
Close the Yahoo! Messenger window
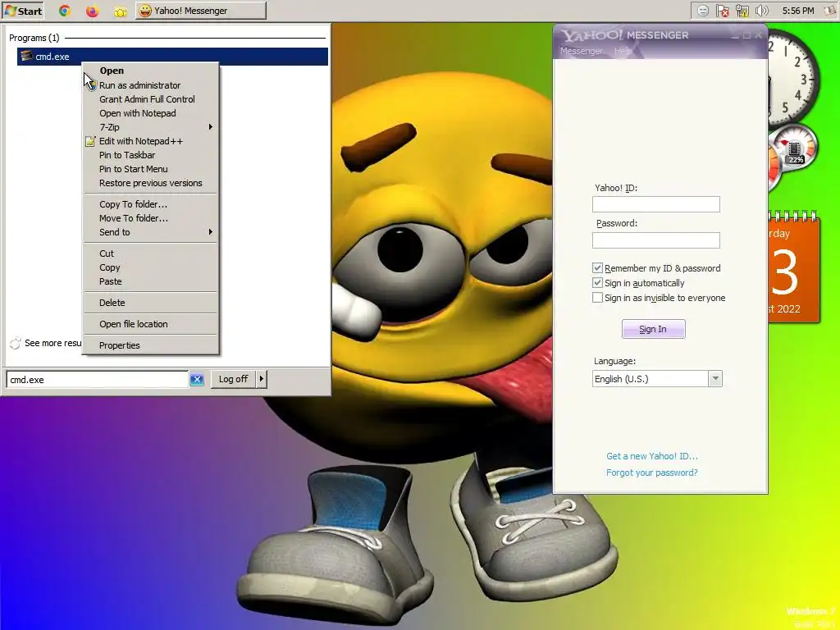pos(758,36)
